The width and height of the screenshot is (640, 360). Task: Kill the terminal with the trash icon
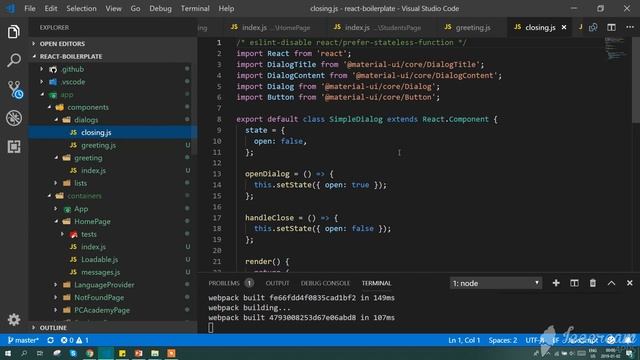(x=593, y=283)
